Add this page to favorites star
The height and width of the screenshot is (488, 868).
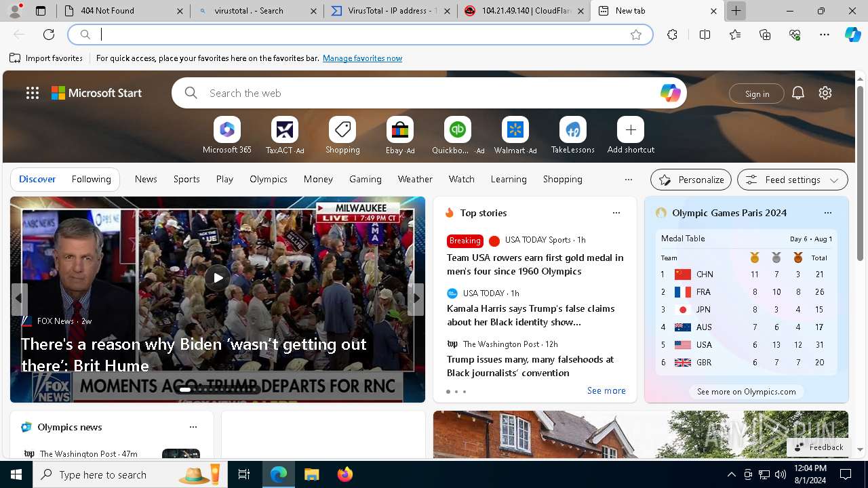coord(636,35)
